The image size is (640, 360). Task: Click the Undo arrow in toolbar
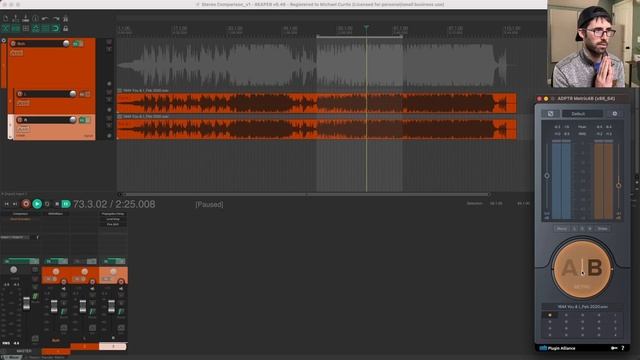click(x=45, y=18)
